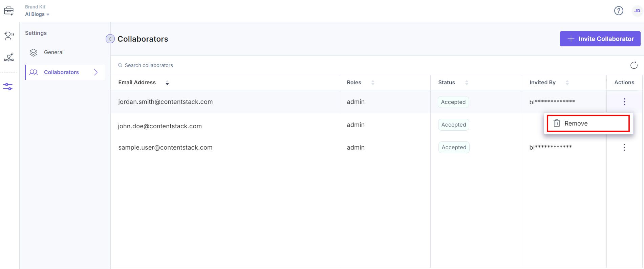Click the General layers icon
This screenshot has height=269, width=644.
(x=33, y=52)
